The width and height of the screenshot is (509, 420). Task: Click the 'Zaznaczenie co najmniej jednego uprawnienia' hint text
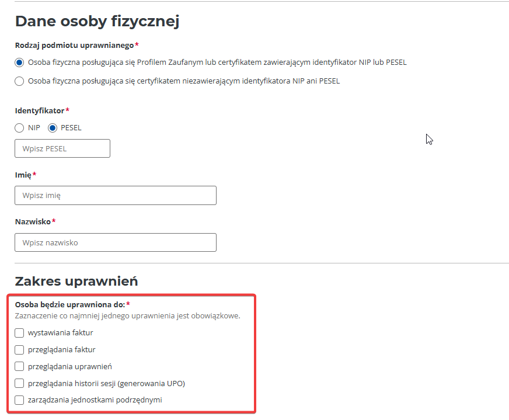pyautogui.click(x=127, y=316)
